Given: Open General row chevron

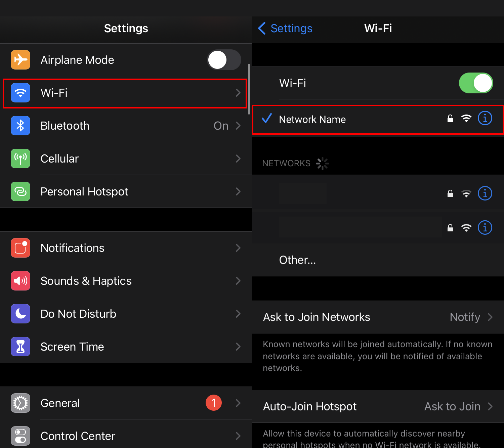Looking at the screenshot, I should tap(238, 403).
